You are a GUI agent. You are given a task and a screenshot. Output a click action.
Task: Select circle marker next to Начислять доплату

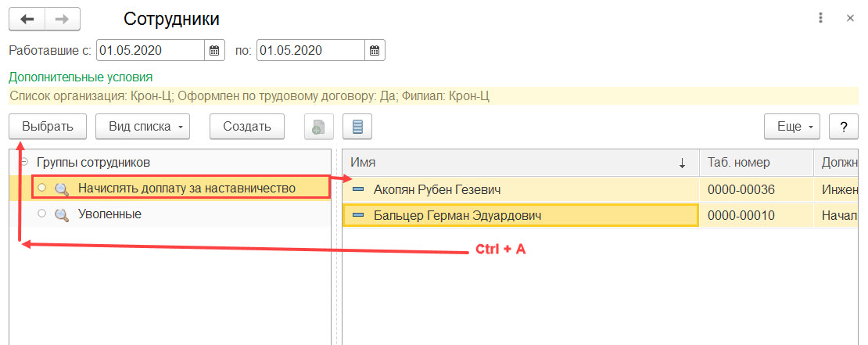tap(41, 188)
